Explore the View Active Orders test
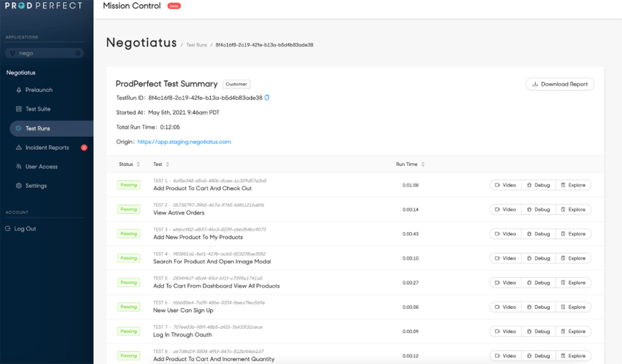Screen dimensions: 622x364 [573, 210]
